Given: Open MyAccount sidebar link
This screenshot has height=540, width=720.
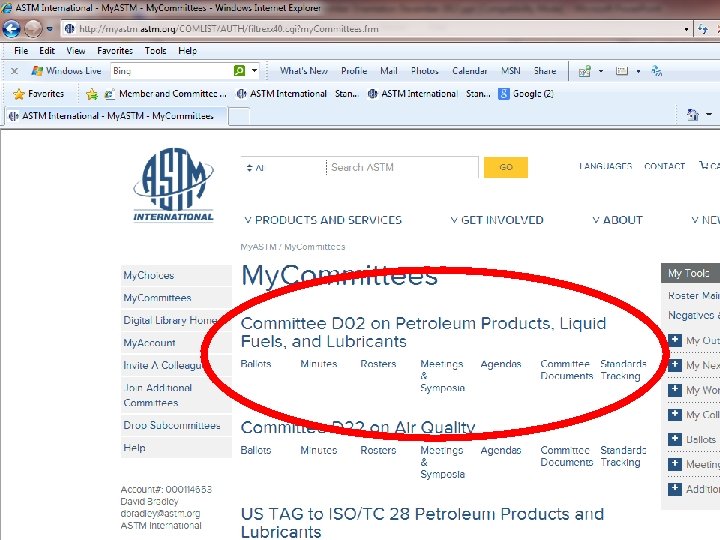Looking at the screenshot, I should tap(176, 343).
